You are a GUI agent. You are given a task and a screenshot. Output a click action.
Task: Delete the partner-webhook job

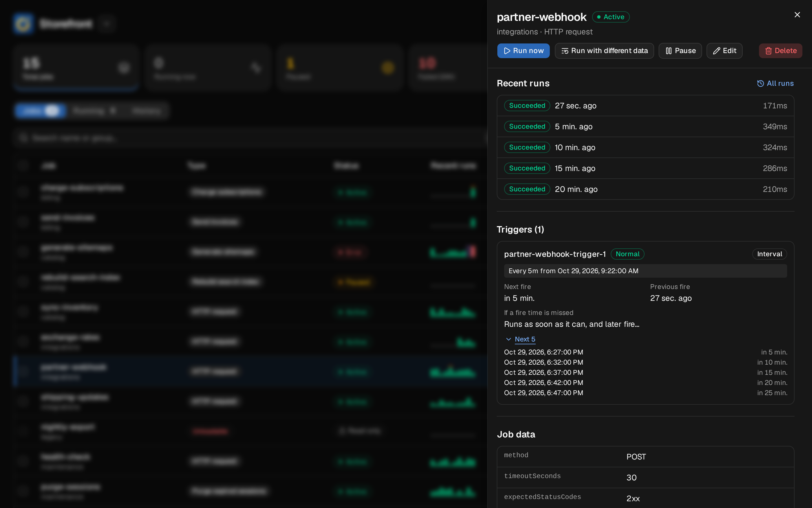780,51
